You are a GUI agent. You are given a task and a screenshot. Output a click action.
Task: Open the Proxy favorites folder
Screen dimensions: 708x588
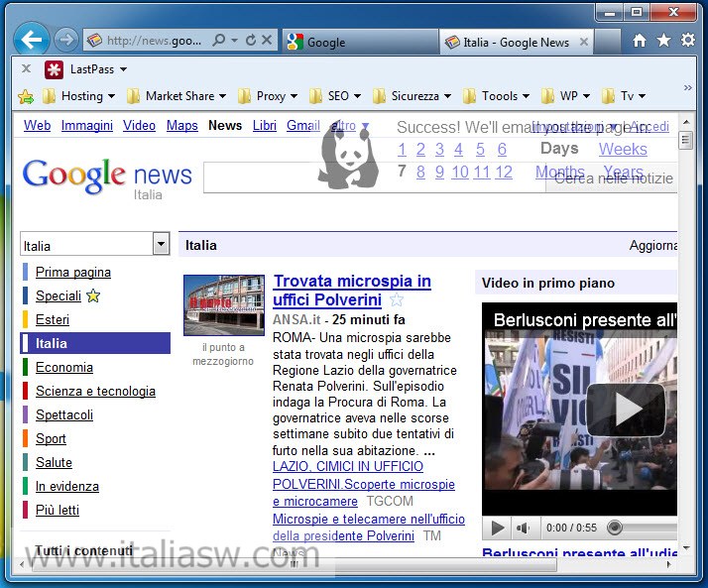pyautogui.click(x=268, y=96)
